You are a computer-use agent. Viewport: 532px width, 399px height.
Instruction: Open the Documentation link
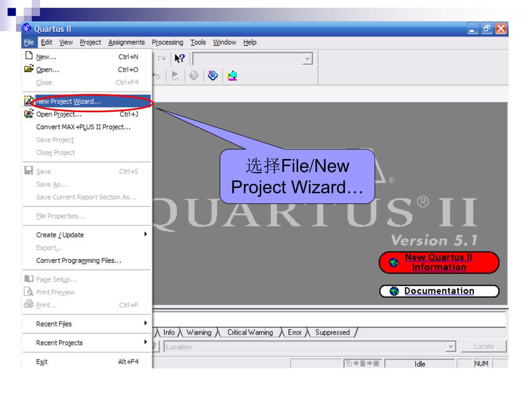tap(439, 291)
